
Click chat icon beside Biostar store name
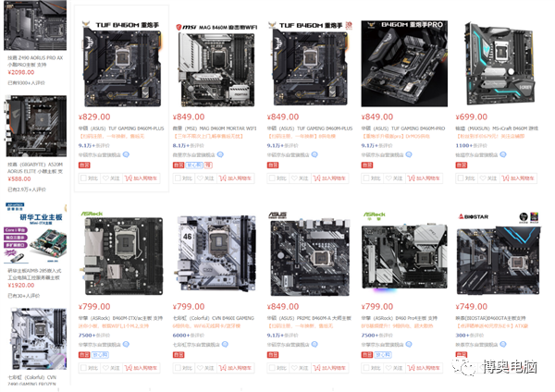click(x=503, y=344)
